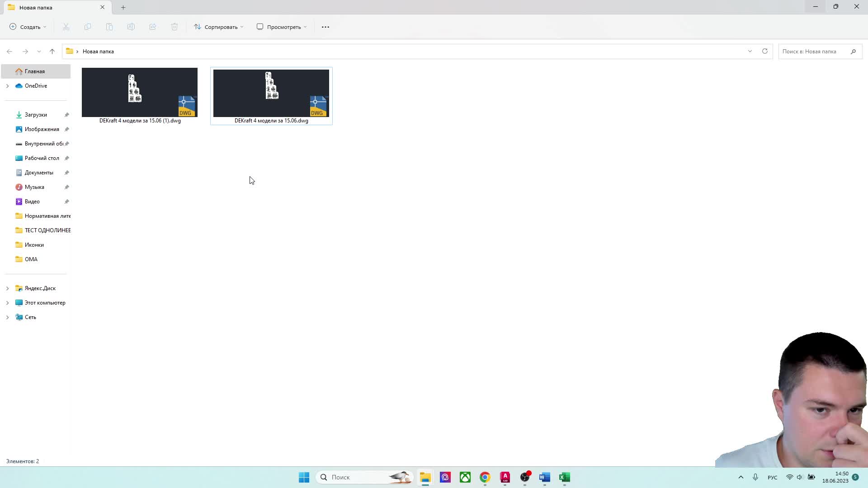Open notification badge showing 5
The height and width of the screenshot is (488, 868).
pyautogui.click(x=855, y=477)
